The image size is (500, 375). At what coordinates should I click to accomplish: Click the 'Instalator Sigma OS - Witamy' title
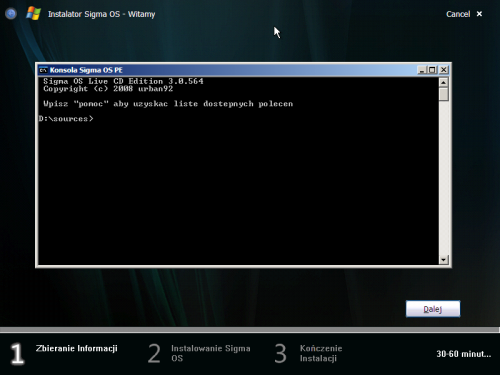tap(101, 14)
